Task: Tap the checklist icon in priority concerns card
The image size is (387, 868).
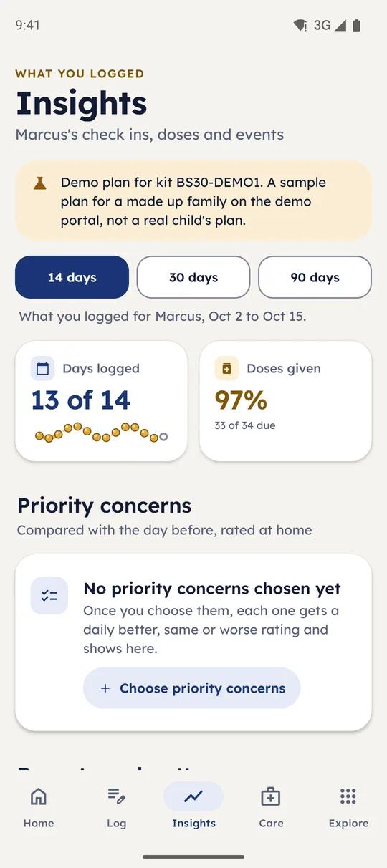Action: click(49, 596)
